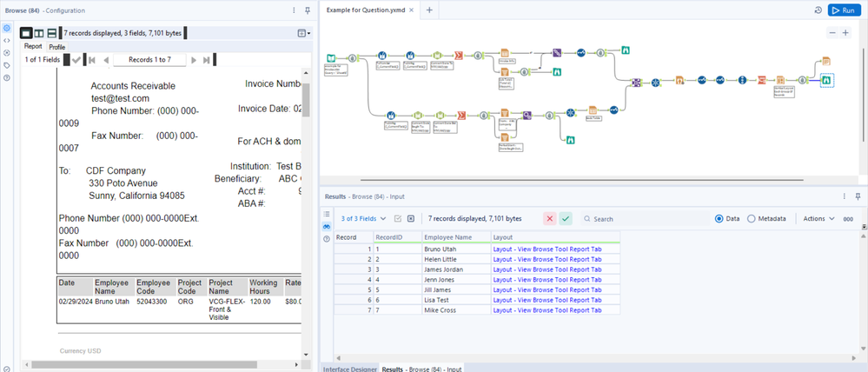
Task: Go to the next record in Report
Action: [194, 60]
